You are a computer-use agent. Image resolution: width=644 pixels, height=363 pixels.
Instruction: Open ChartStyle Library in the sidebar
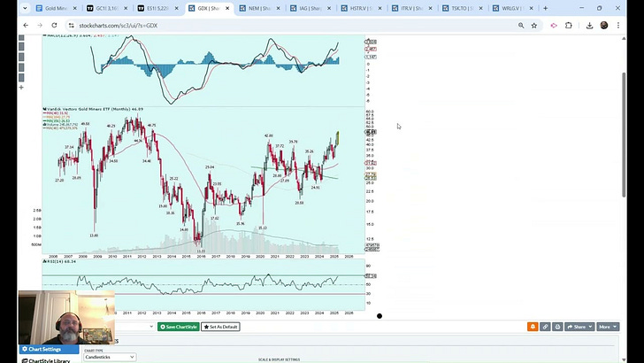tap(46, 360)
